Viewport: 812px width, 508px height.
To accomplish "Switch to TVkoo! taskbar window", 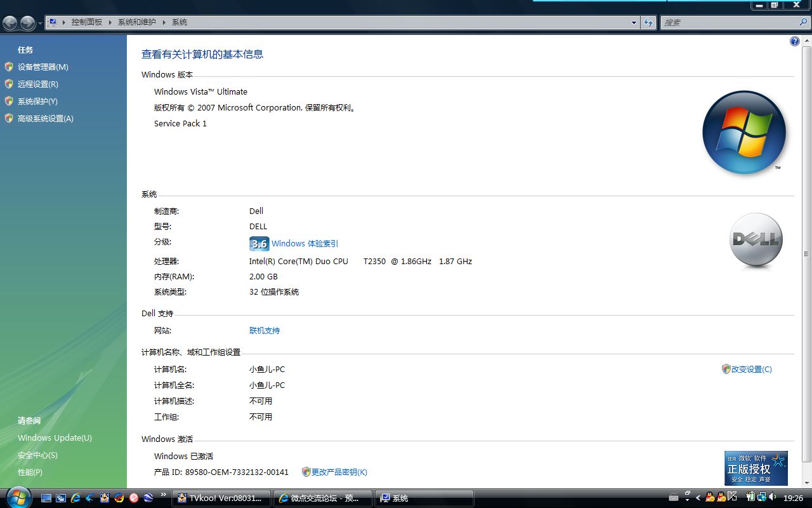I will click(221, 498).
